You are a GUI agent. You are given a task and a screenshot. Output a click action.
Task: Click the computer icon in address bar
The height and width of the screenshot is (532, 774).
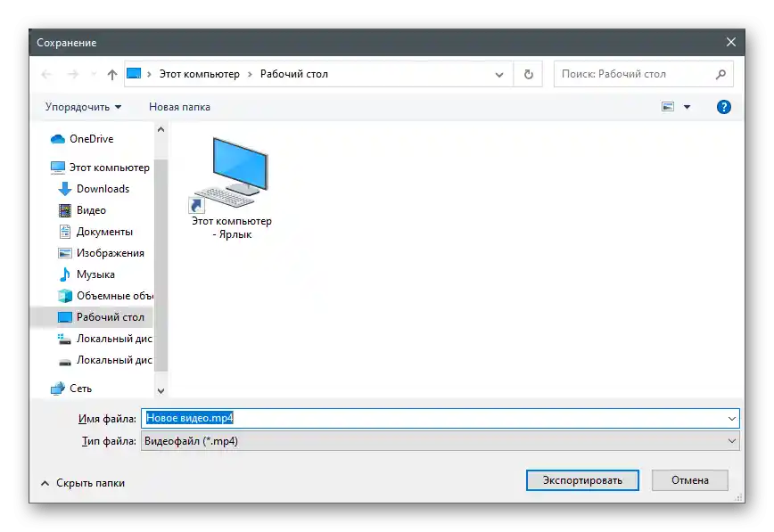pos(134,74)
